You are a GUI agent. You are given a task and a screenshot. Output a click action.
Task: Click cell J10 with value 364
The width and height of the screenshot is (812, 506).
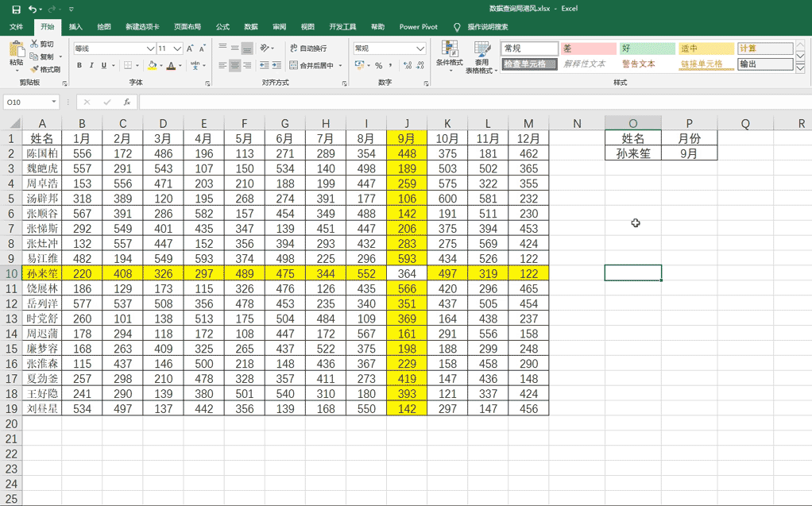pos(407,273)
